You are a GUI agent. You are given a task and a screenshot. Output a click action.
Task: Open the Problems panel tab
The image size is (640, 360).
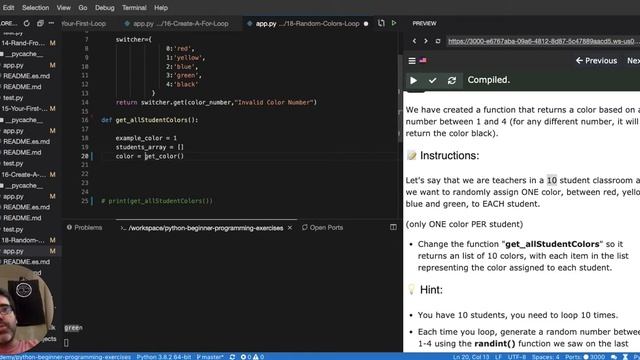[84, 227]
